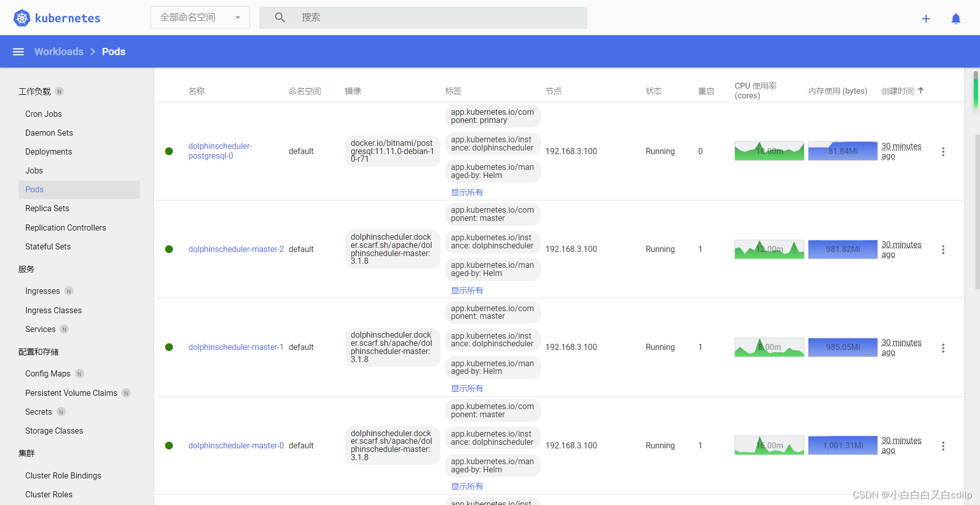The width and height of the screenshot is (980, 505).
Task: Go to Deployments in sidebar
Action: tap(48, 151)
